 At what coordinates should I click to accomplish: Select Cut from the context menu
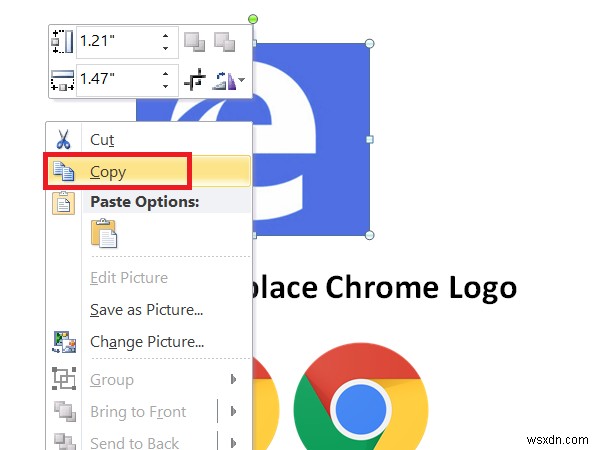pos(148,139)
